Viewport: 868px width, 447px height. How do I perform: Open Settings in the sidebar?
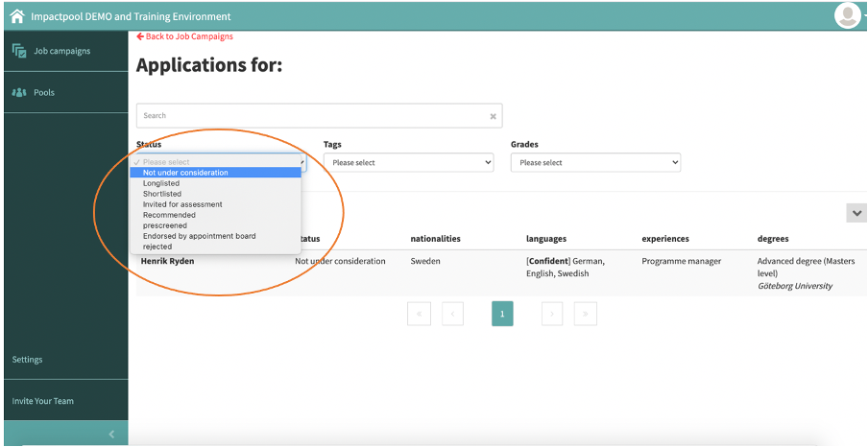pyautogui.click(x=27, y=360)
